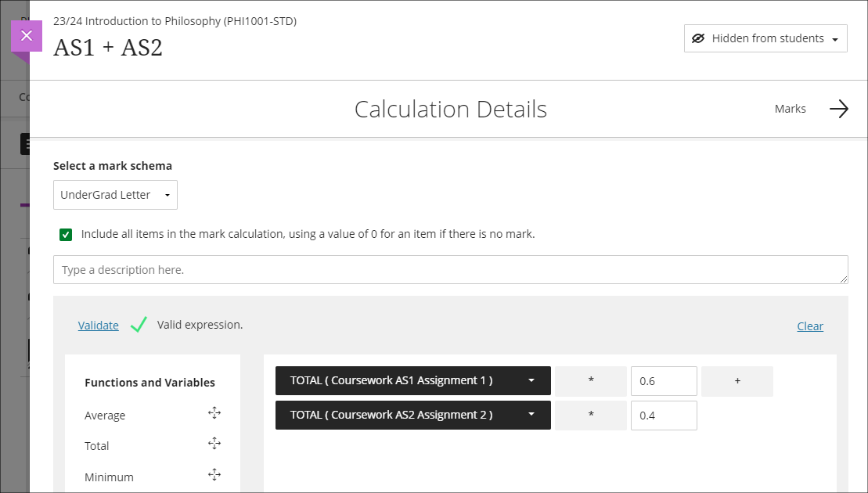Click the move icon beside Minimum
This screenshot has height=493, width=868.
click(x=214, y=474)
